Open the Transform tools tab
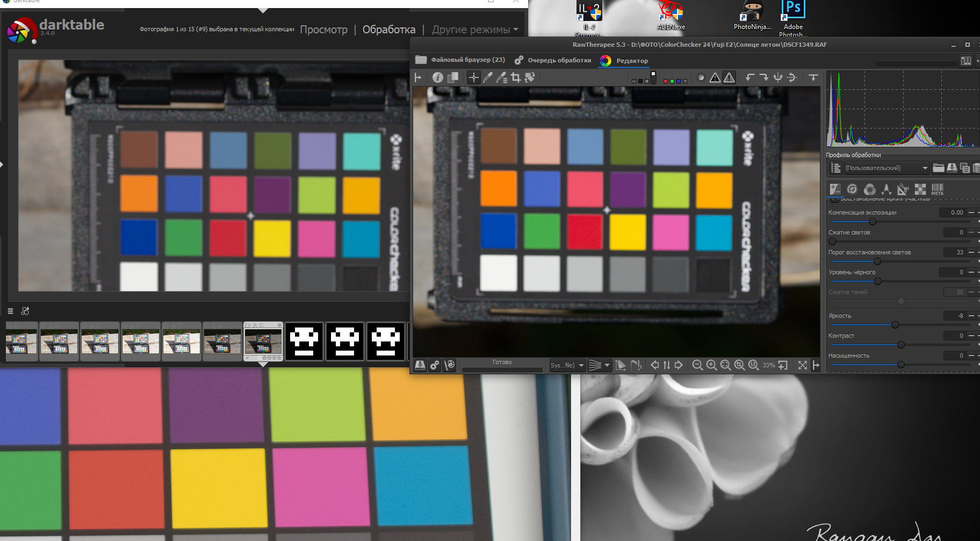 [903, 189]
